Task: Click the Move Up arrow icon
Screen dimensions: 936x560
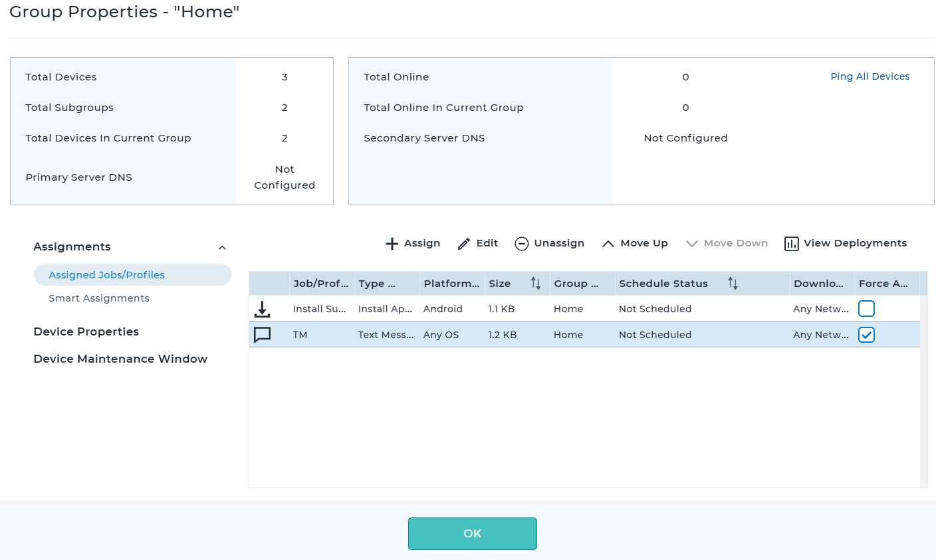Action: (x=608, y=244)
